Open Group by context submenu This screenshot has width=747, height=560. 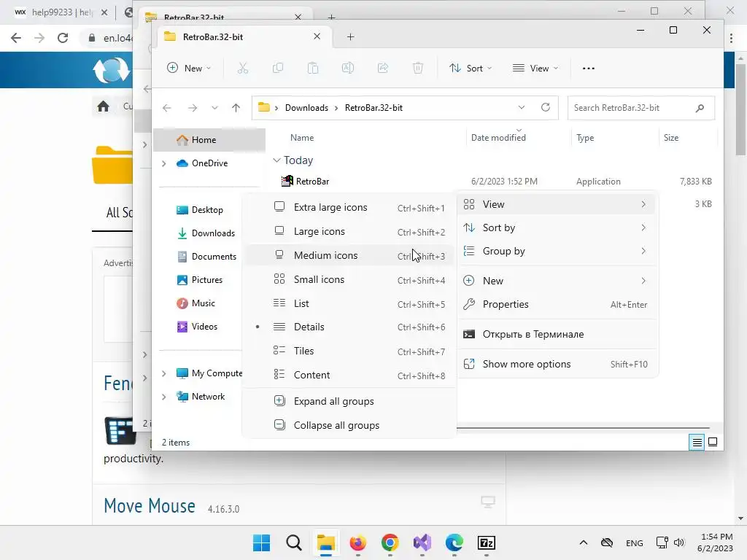click(x=557, y=251)
